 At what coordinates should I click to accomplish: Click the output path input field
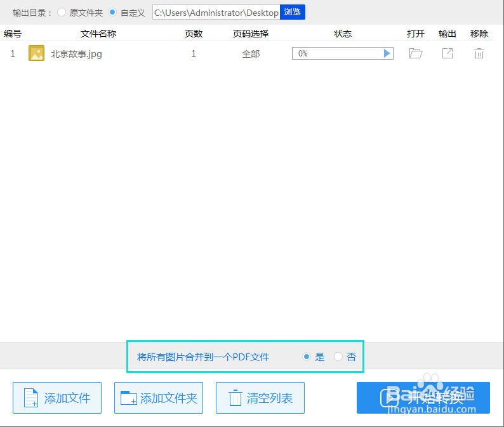(216, 13)
